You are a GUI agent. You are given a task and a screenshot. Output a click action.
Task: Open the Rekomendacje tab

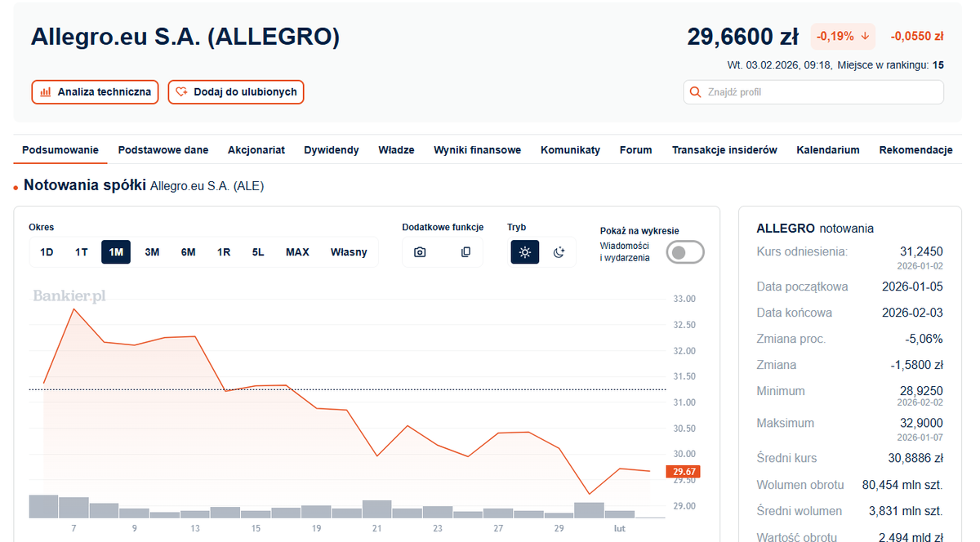pyautogui.click(x=916, y=150)
